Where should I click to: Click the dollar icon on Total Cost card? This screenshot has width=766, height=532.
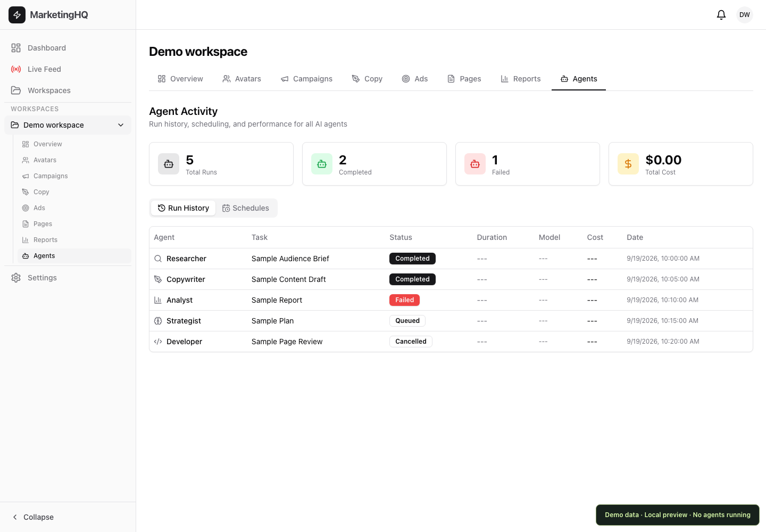tap(628, 164)
